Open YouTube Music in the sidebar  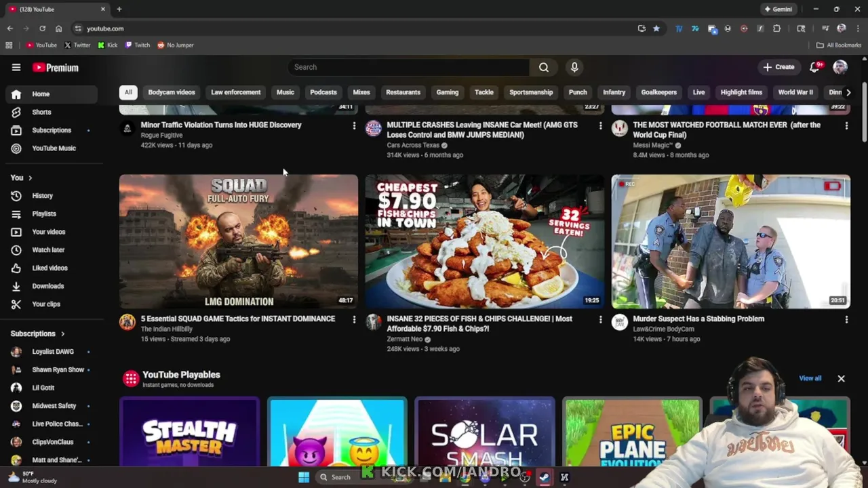(x=52, y=148)
